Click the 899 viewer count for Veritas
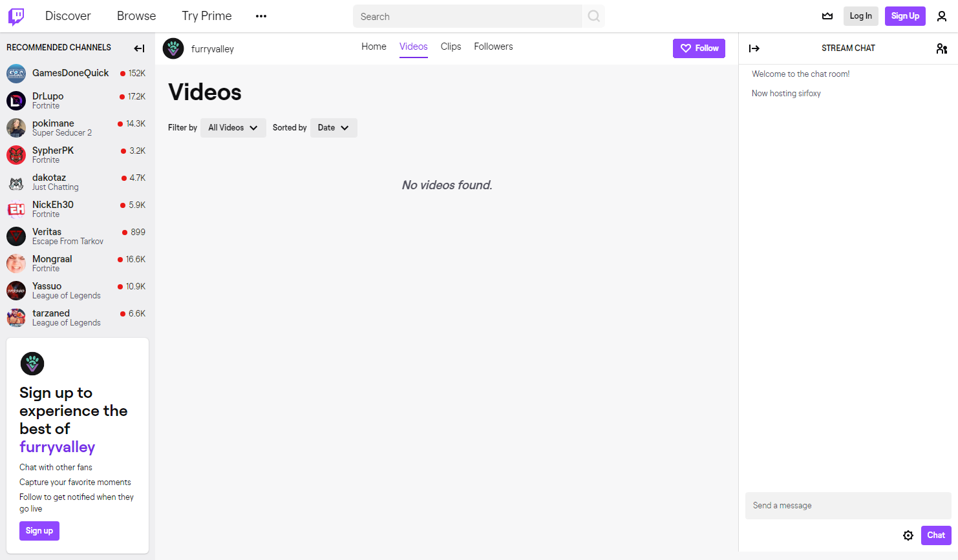Image resolution: width=958 pixels, height=560 pixels. coord(138,233)
